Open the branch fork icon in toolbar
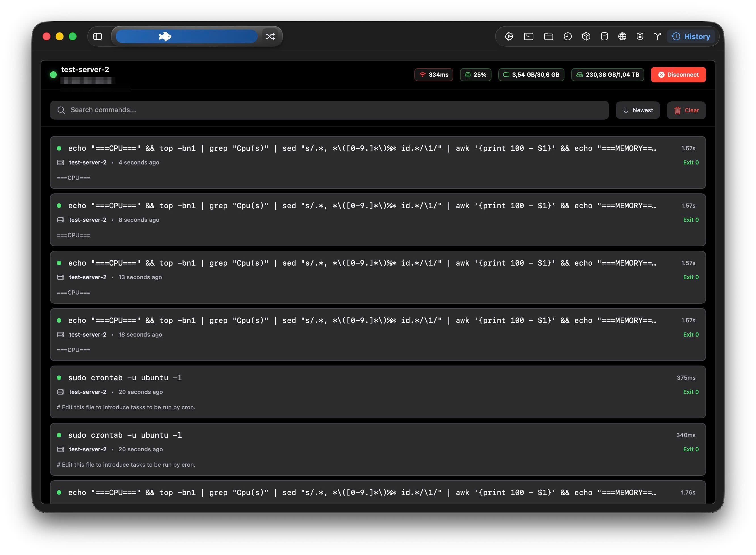The height and width of the screenshot is (555, 756). (658, 36)
